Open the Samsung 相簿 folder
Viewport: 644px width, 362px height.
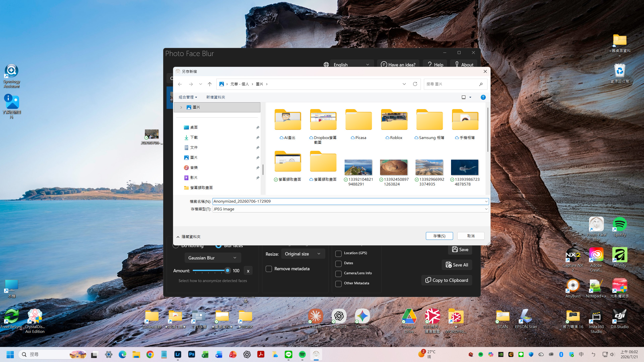pyautogui.click(x=429, y=125)
